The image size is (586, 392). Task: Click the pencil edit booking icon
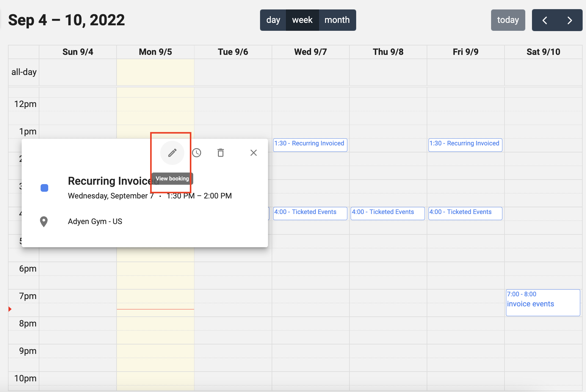pyautogui.click(x=172, y=153)
